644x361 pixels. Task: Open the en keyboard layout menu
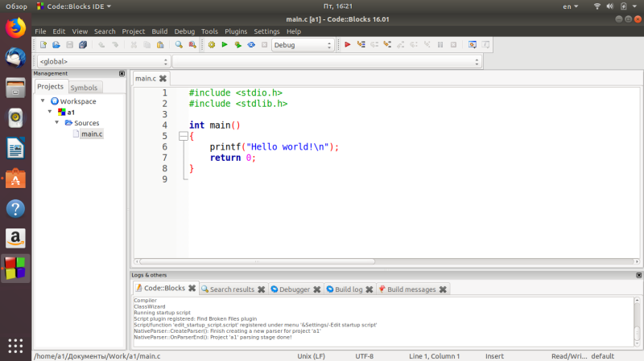[x=571, y=6]
